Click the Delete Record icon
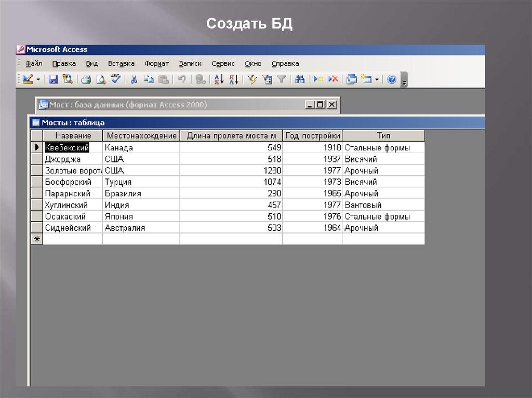This screenshot has height=398, width=532. (x=333, y=79)
